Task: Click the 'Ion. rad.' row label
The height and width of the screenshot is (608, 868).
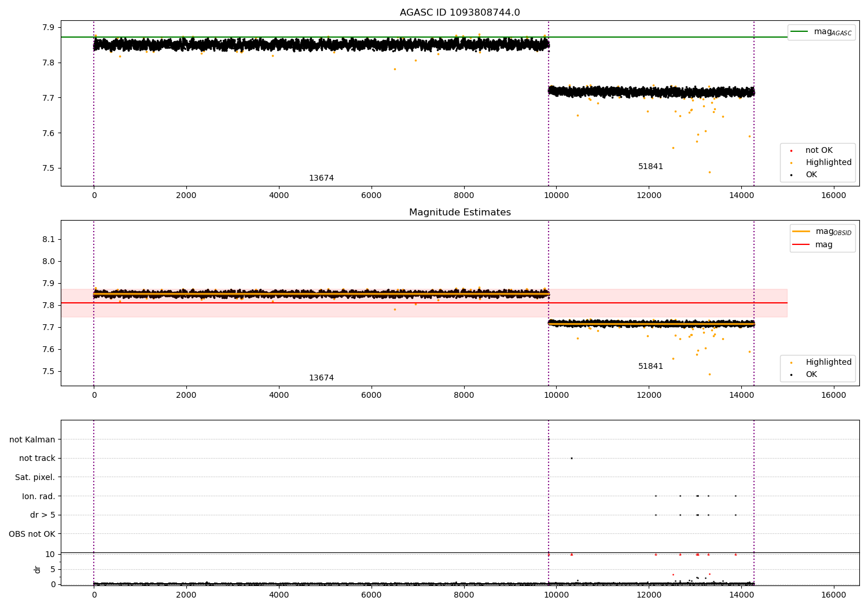Action: pyautogui.click(x=38, y=497)
